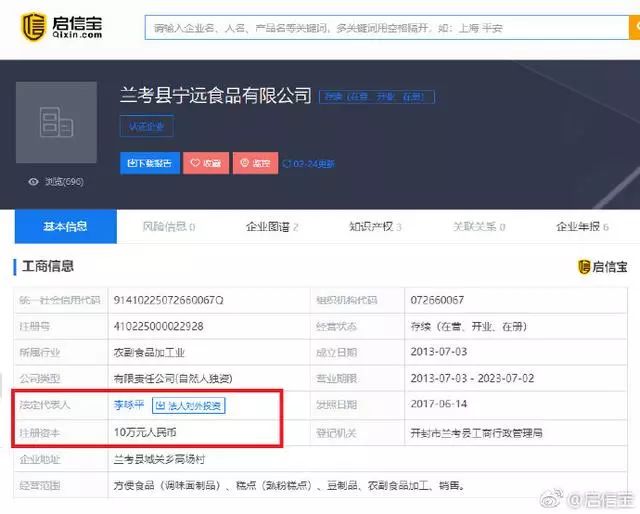Open the 企业年报 tab
The height and width of the screenshot is (514, 640).
click(582, 227)
